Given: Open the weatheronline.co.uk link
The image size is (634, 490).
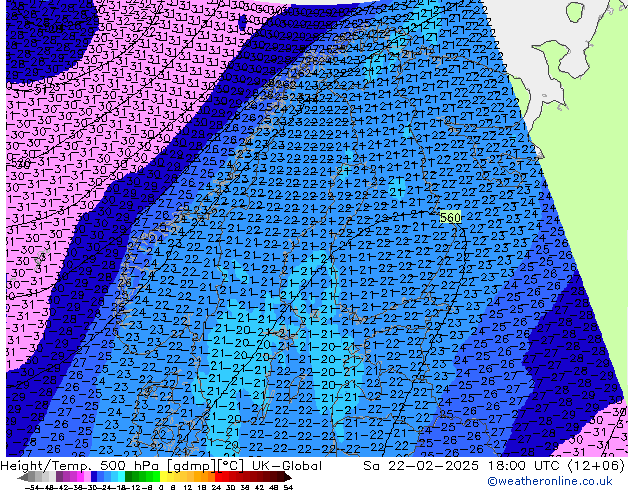Looking at the screenshot, I should [550, 481].
